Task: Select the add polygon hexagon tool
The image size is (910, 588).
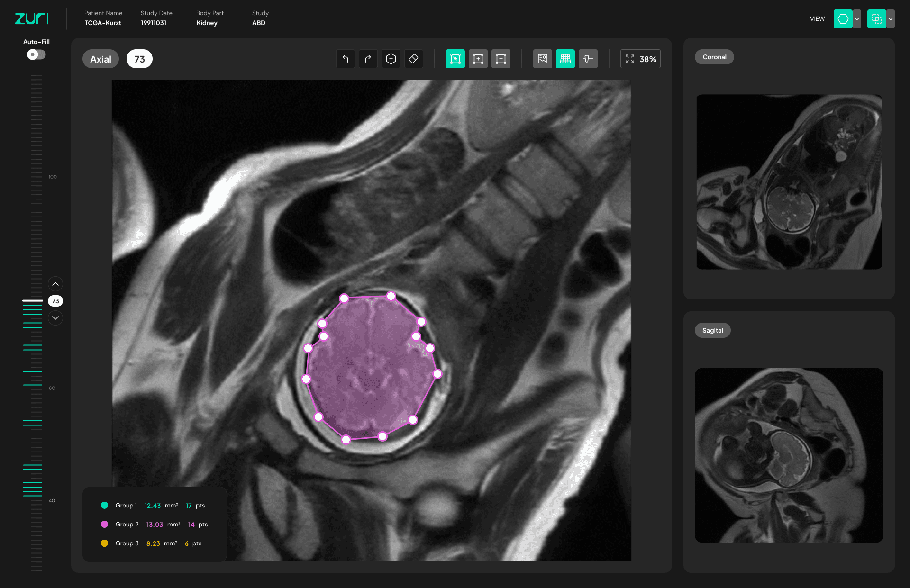Action: (x=391, y=59)
